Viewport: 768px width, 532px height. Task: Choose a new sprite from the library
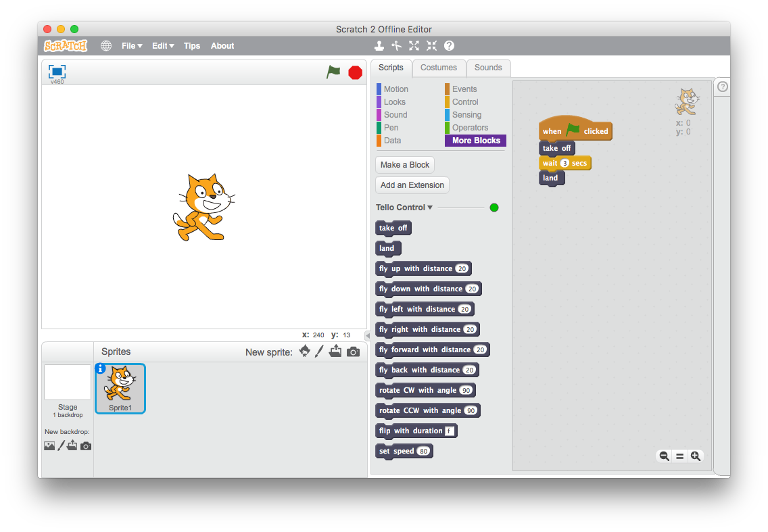pos(305,352)
